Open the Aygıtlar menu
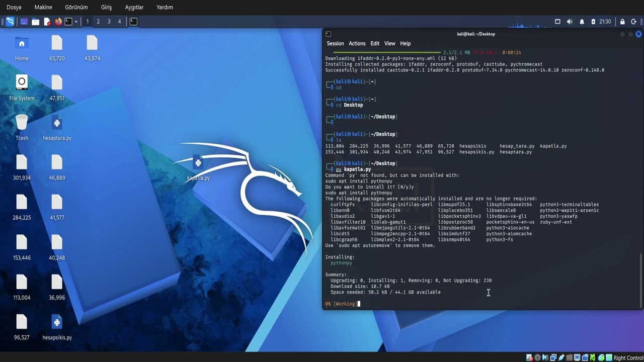The width and height of the screenshot is (644, 362). 134,7
